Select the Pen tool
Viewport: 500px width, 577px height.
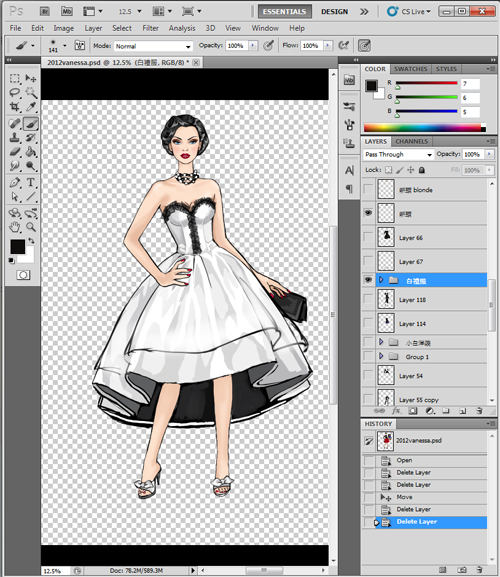click(x=15, y=183)
